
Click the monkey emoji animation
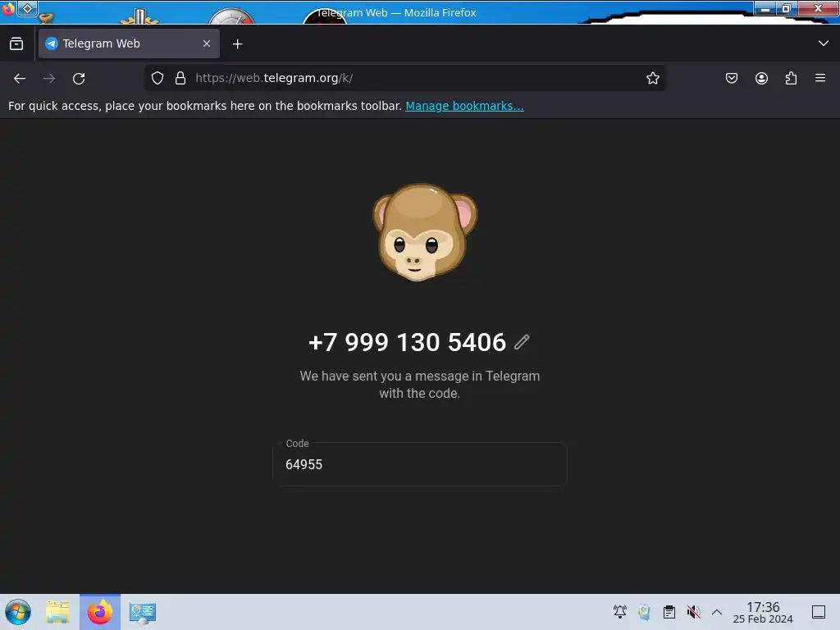pos(425,232)
